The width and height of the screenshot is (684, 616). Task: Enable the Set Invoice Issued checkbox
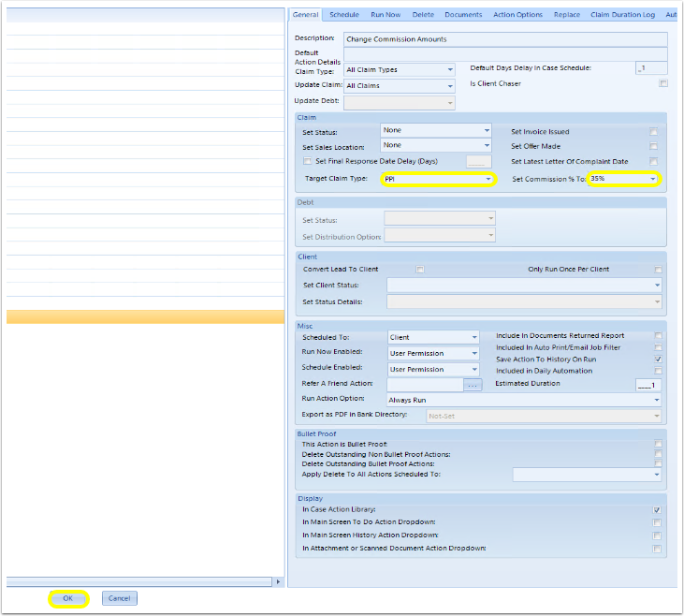[x=653, y=131]
